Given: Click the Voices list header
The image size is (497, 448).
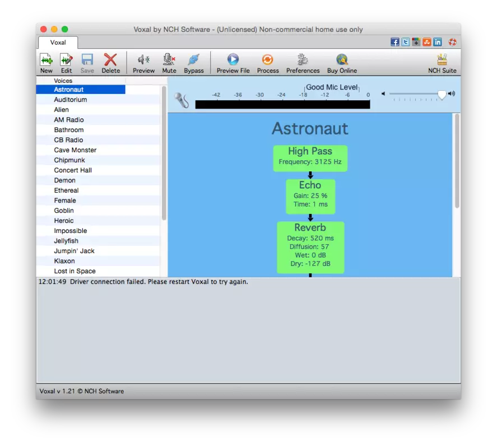Looking at the screenshot, I should point(63,81).
